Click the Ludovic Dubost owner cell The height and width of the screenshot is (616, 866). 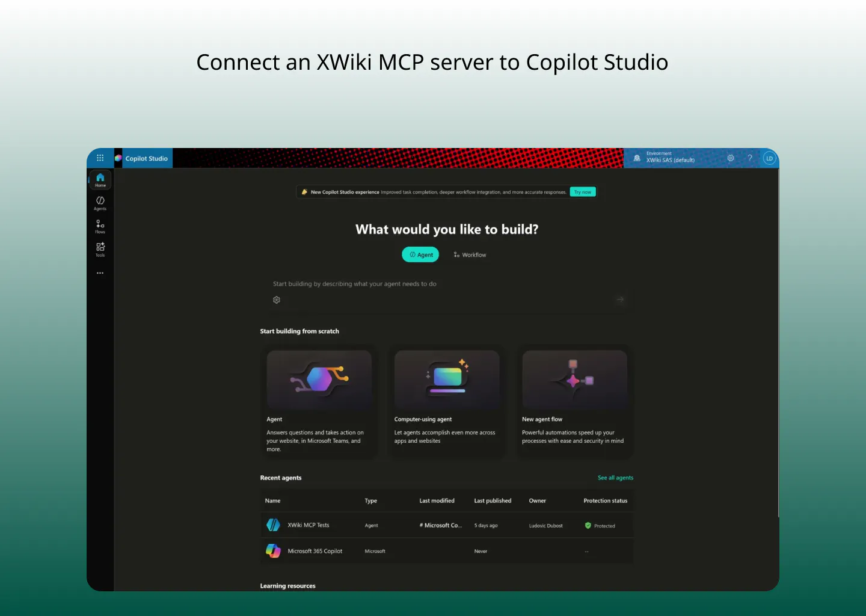[x=545, y=526]
